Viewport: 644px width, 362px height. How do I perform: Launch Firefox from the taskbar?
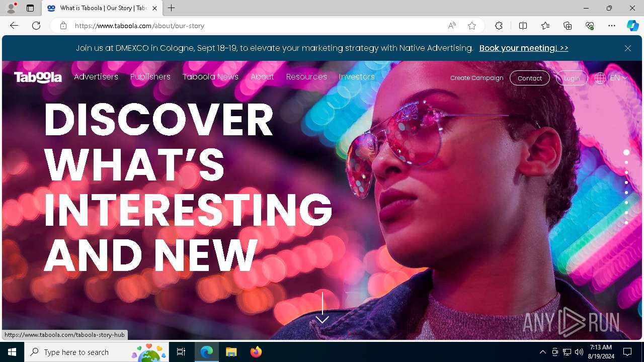point(256,352)
